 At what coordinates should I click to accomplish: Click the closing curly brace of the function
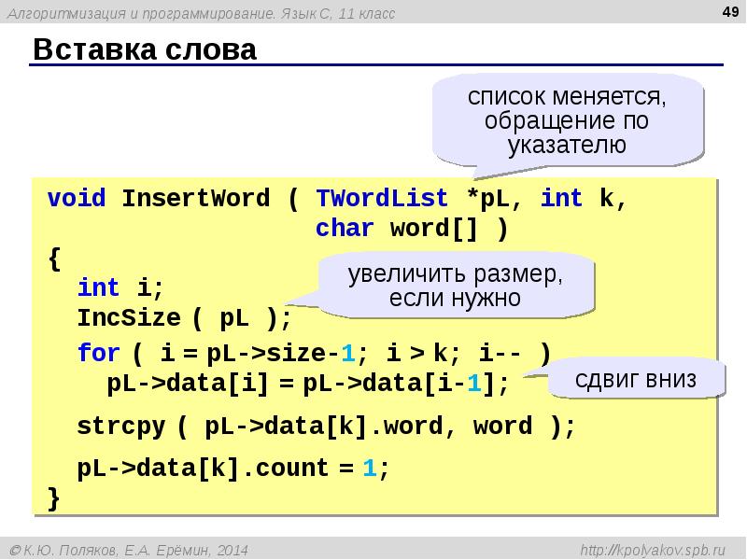53,497
